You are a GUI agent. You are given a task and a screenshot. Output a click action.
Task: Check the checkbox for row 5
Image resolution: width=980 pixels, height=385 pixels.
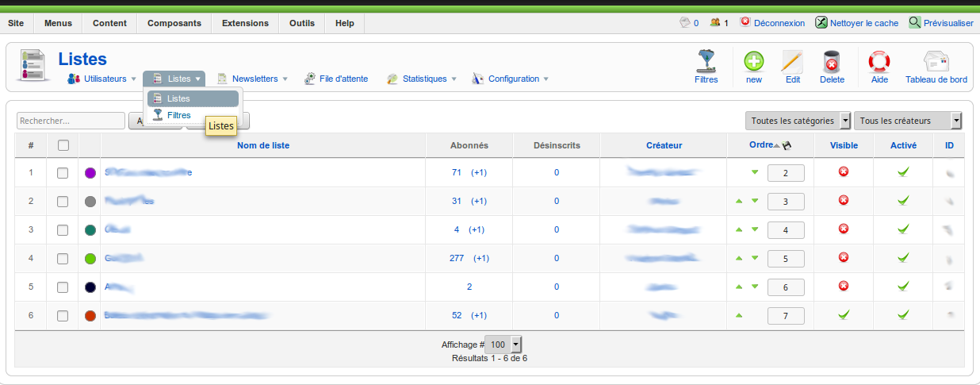tap(63, 287)
